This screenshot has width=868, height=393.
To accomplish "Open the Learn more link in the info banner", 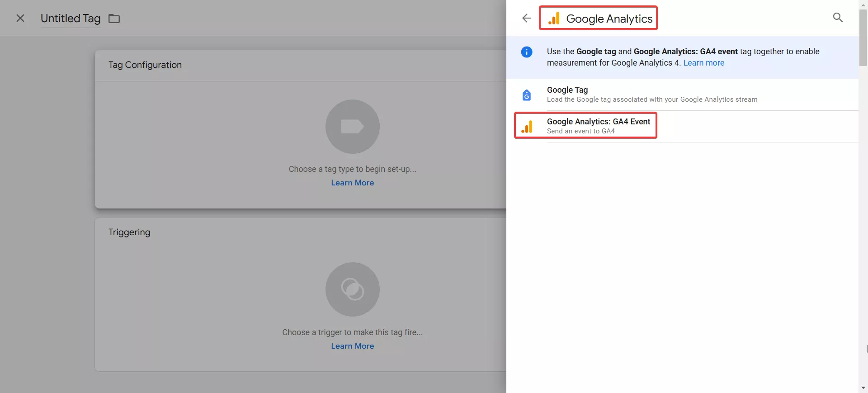I will click(x=703, y=63).
